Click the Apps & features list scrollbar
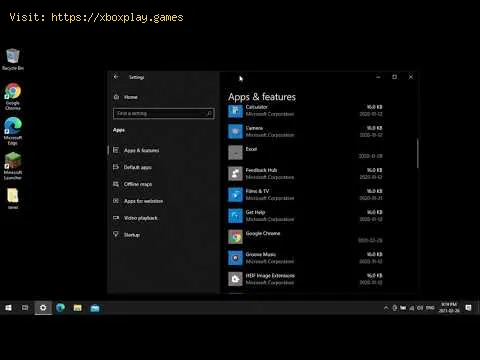 (x=417, y=153)
